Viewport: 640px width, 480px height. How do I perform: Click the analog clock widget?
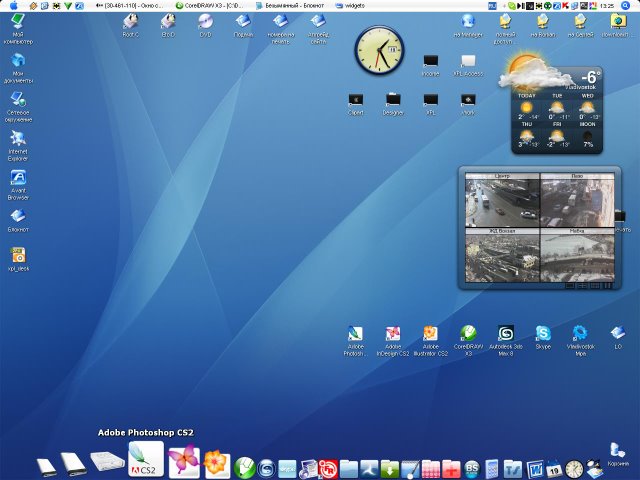click(x=379, y=50)
